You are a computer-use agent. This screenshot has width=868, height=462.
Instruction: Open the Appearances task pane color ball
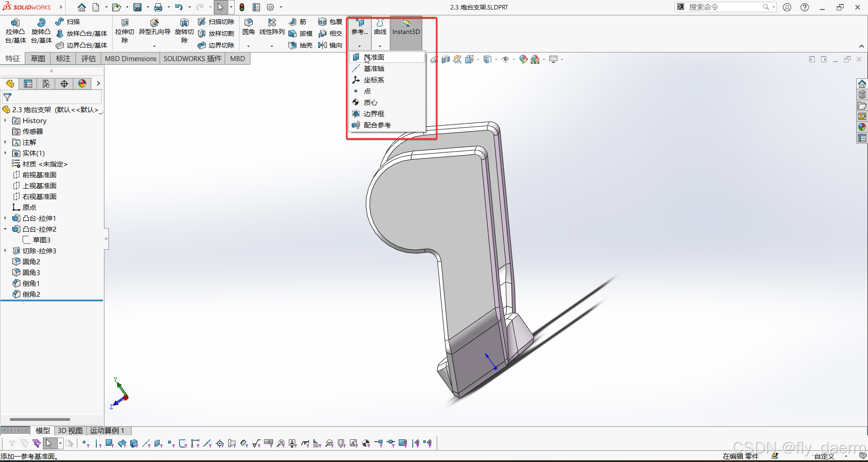click(862, 127)
